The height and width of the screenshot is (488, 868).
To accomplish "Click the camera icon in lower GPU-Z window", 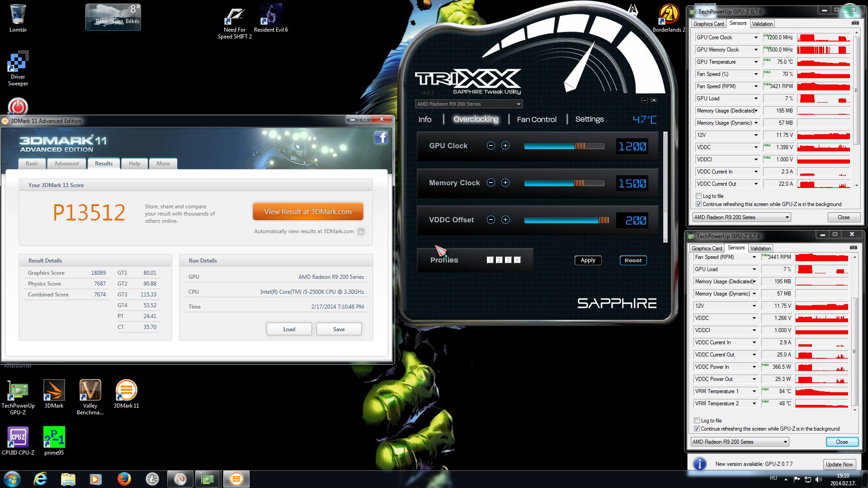I will (853, 248).
